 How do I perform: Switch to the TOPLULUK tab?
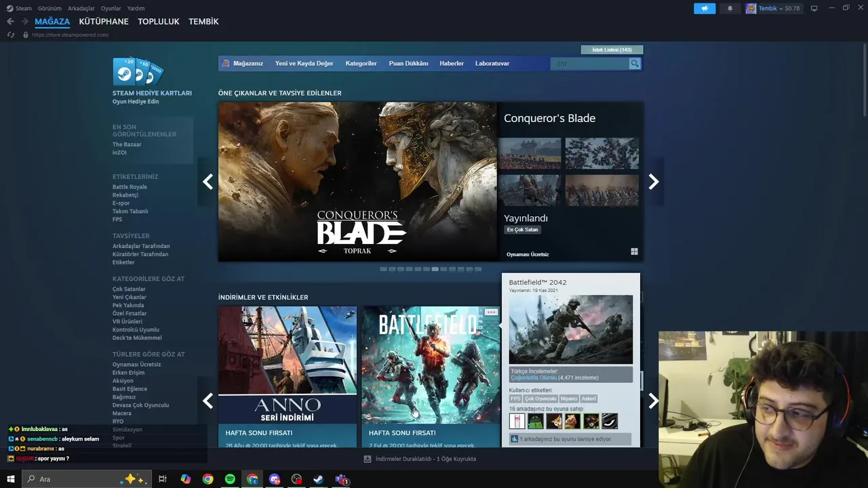coord(159,22)
